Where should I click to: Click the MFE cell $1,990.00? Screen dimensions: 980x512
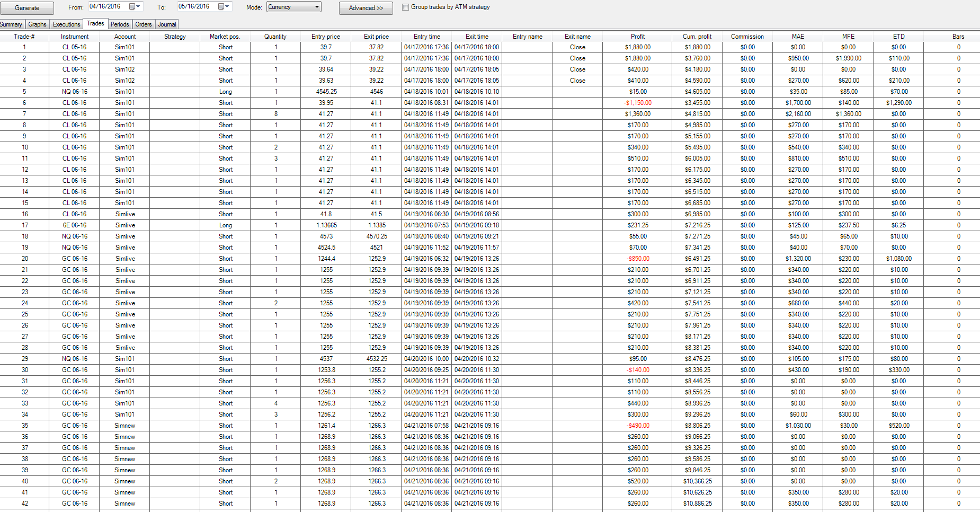pos(849,58)
